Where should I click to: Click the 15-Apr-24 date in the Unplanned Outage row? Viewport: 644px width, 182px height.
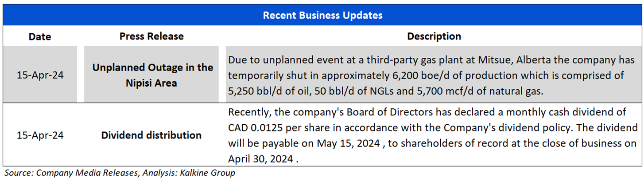[40, 75]
